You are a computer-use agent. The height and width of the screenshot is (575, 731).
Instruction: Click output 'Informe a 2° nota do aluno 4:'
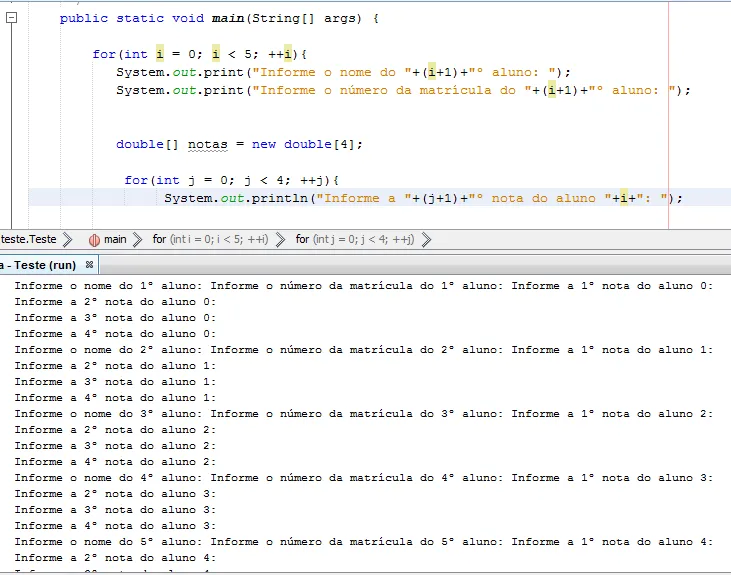(x=115, y=558)
